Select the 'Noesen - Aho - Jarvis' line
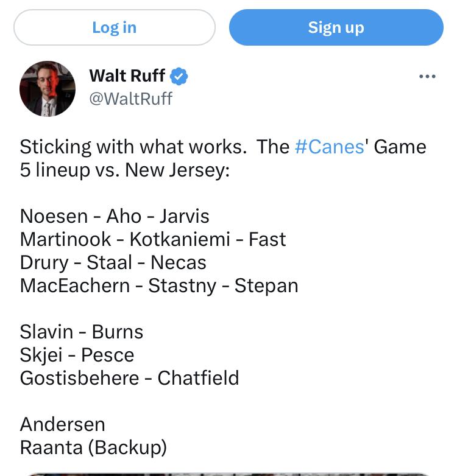 coord(115,216)
